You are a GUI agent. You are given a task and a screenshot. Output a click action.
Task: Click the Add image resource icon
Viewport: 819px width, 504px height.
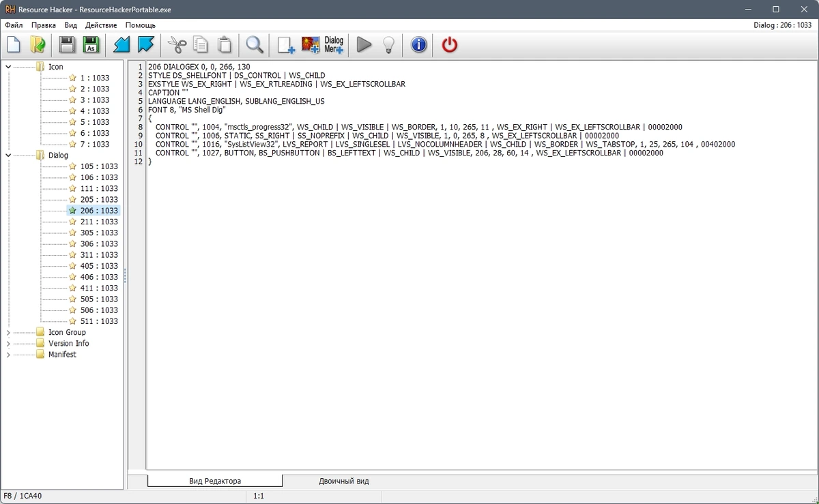tap(311, 45)
